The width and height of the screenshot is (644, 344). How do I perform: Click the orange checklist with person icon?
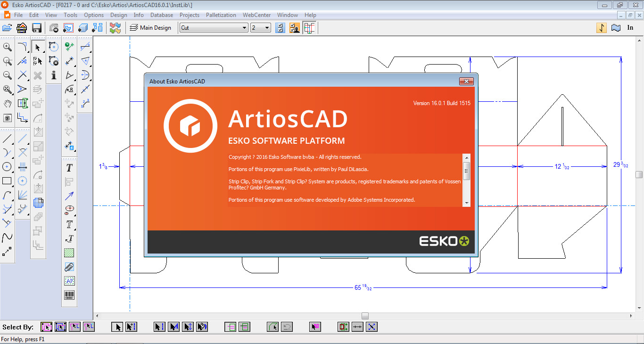pyautogui.click(x=295, y=28)
